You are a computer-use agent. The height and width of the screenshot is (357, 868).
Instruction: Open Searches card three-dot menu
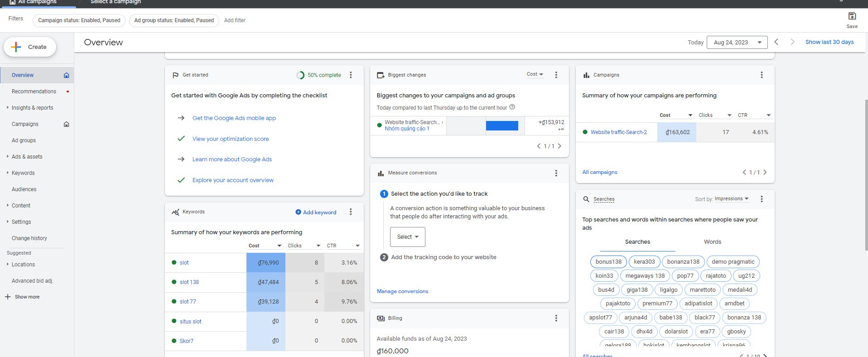pos(762,199)
